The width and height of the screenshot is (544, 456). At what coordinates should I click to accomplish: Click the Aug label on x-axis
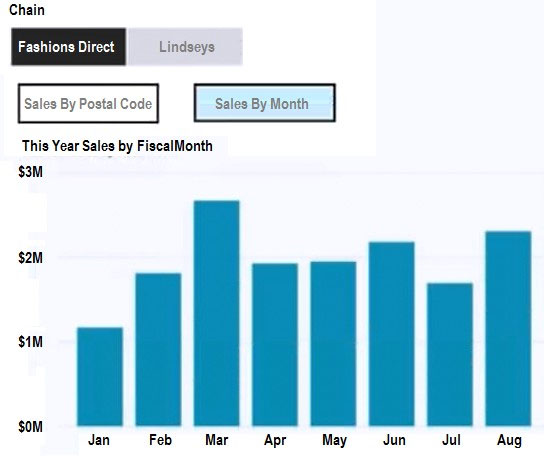(x=509, y=441)
